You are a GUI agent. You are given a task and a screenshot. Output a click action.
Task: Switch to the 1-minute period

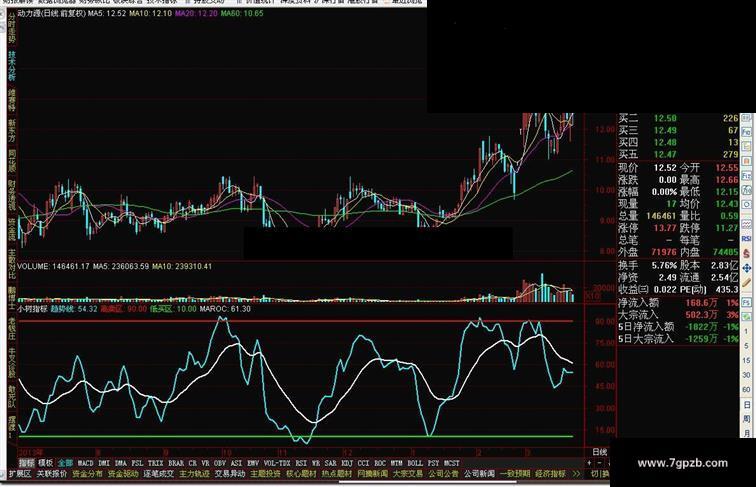746,332
